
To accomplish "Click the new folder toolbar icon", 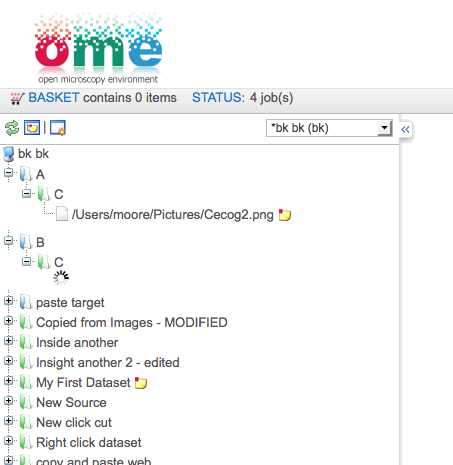I will tap(32, 128).
